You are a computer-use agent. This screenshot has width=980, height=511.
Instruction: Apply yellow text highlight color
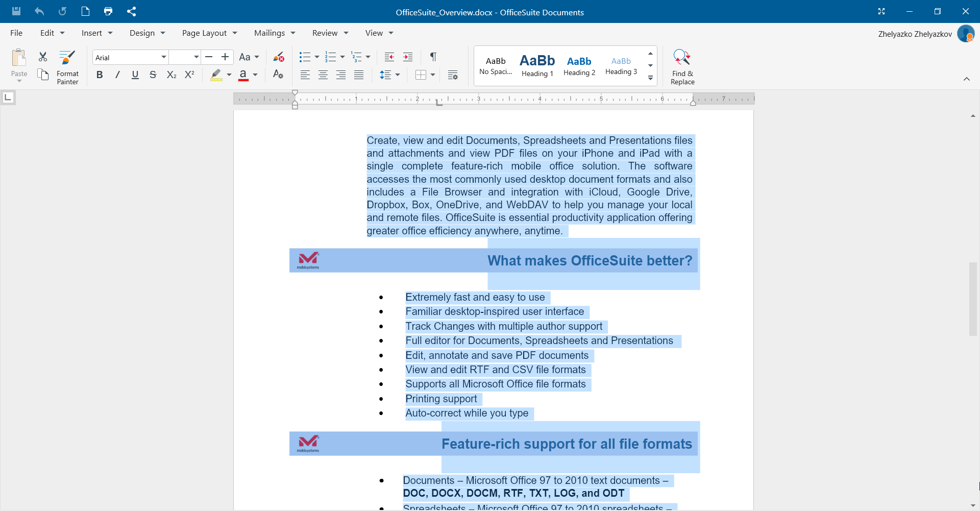pyautogui.click(x=216, y=75)
